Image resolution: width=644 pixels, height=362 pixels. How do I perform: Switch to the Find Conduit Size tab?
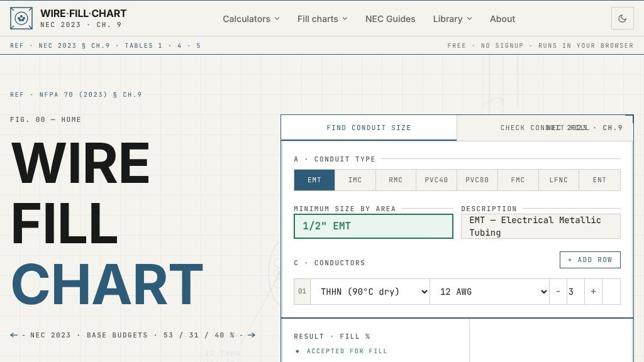[x=369, y=128]
